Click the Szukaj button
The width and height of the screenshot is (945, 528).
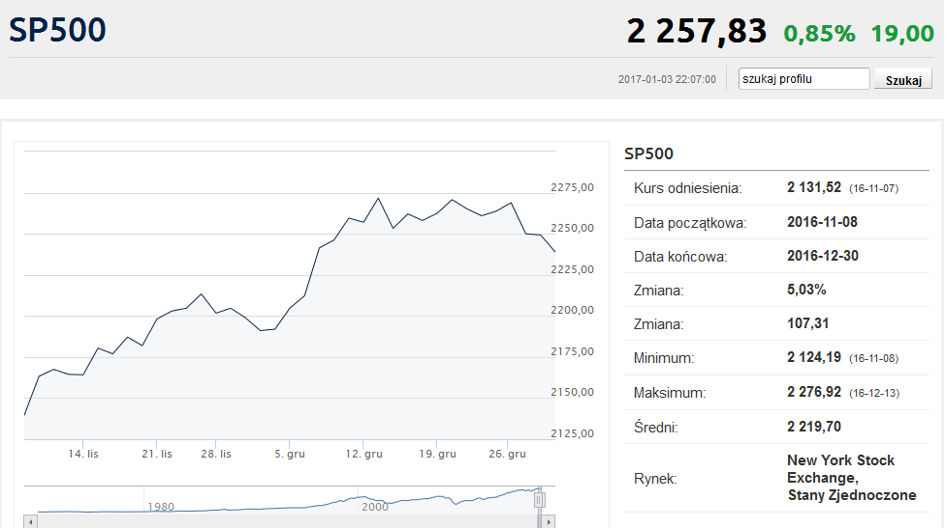(x=903, y=80)
